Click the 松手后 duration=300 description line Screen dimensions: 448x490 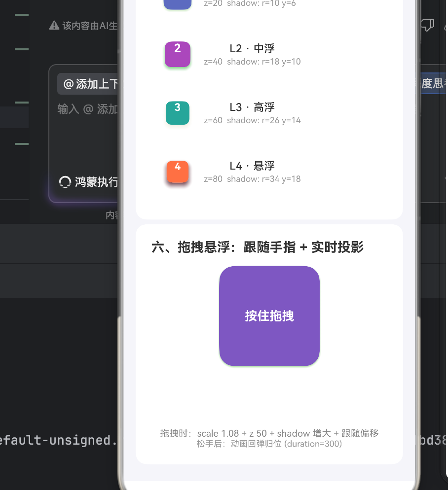point(269,444)
